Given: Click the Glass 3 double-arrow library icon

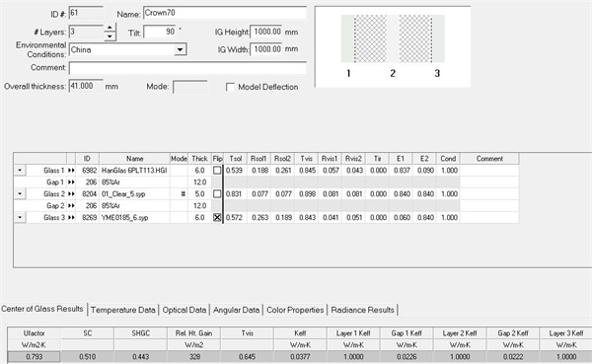Looking at the screenshot, I should (71, 217).
